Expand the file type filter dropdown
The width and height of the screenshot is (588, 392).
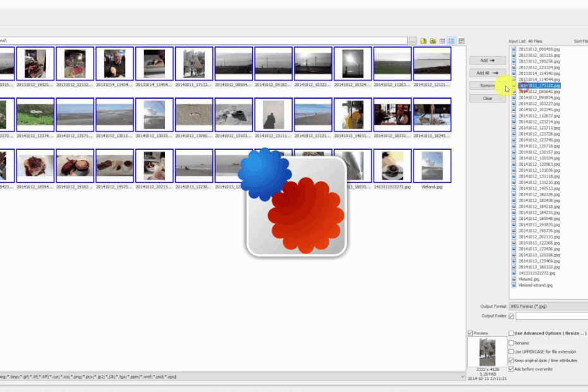(x=462, y=377)
